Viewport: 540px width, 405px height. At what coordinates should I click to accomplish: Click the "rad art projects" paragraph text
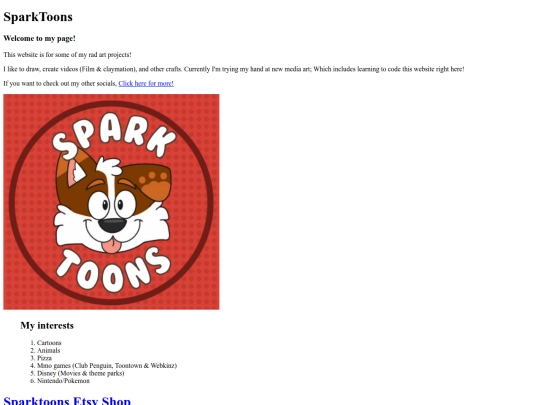[x=67, y=55]
